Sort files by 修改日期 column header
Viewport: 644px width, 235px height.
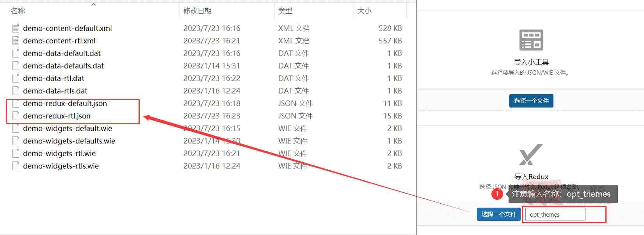pos(197,11)
